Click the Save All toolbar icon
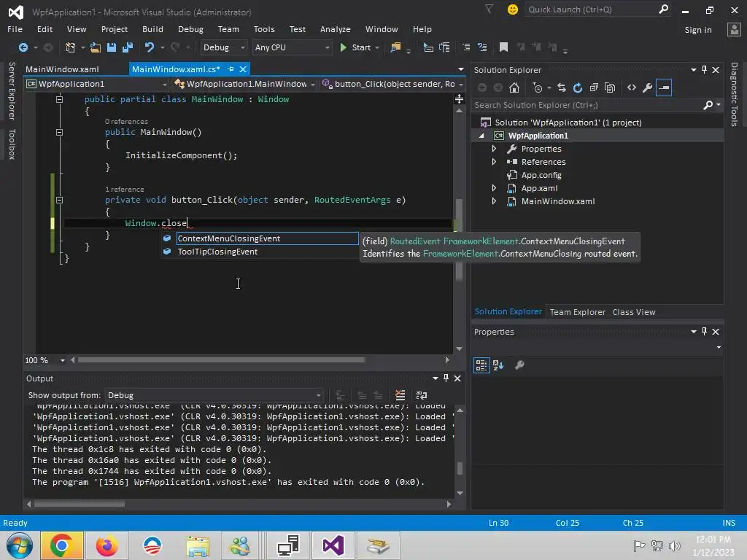This screenshot has width=747, height=560. point(127,47)
